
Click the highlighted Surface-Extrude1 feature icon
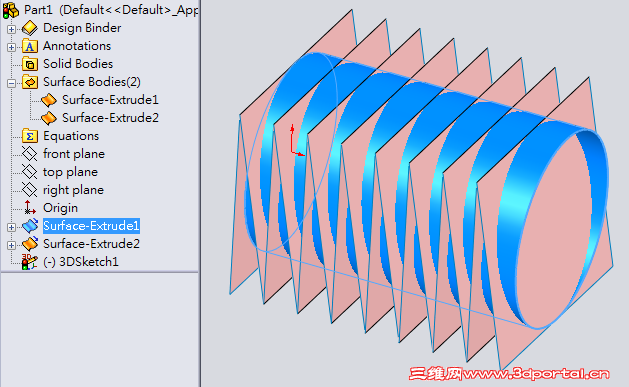[x=30, y=226]
